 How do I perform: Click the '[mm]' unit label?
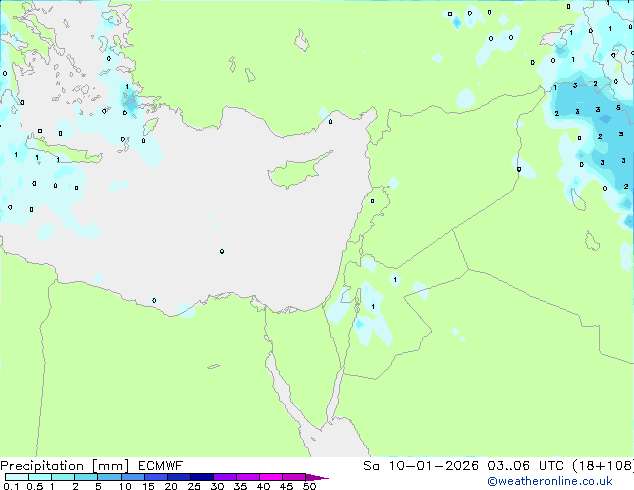[110, 466]
